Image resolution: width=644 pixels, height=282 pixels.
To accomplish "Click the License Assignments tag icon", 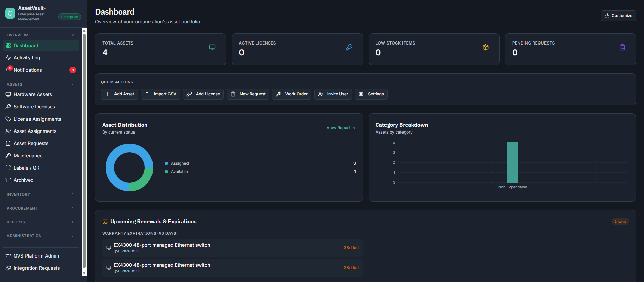I will point(8,119).
